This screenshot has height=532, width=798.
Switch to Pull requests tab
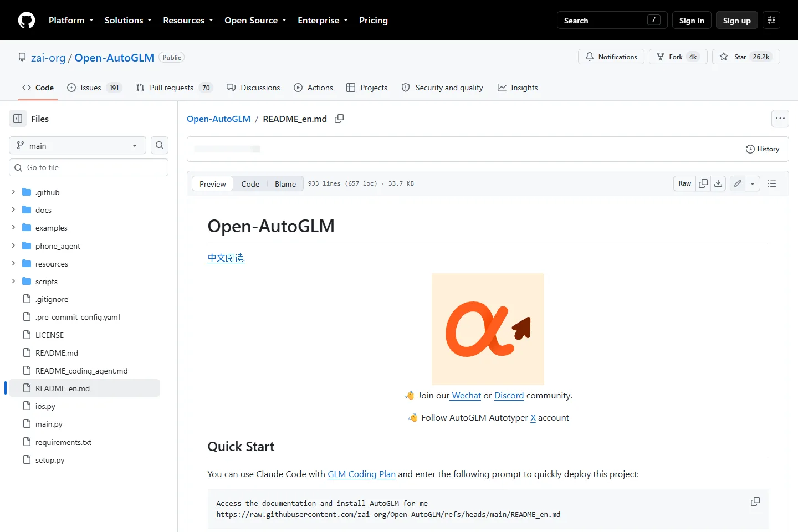point(175,88)
